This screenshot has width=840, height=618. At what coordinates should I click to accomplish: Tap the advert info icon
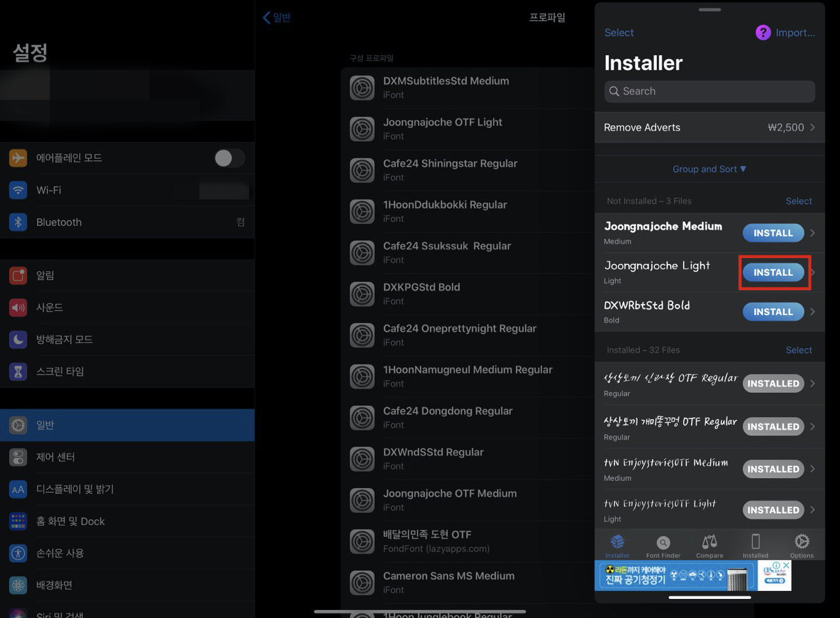coord(776,565)
